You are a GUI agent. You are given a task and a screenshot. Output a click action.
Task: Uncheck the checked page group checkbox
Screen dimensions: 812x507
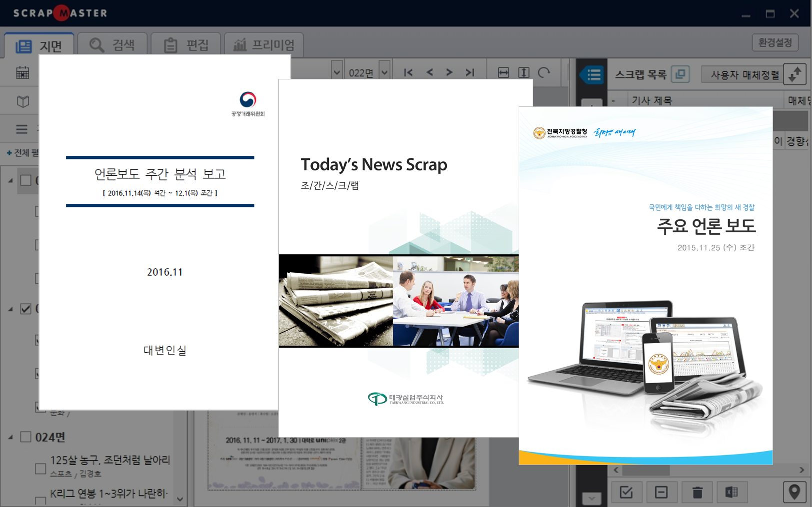25,309
